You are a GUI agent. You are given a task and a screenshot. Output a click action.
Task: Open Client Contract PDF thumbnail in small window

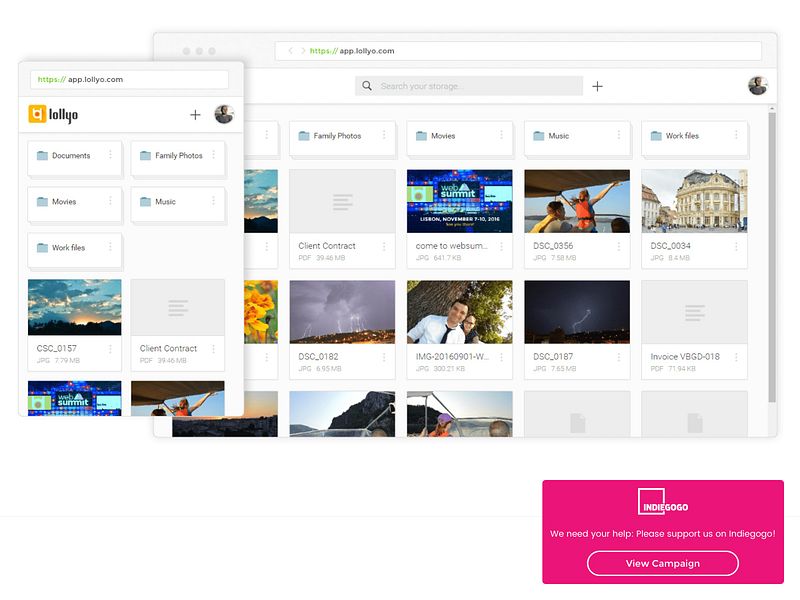[178, 307]
